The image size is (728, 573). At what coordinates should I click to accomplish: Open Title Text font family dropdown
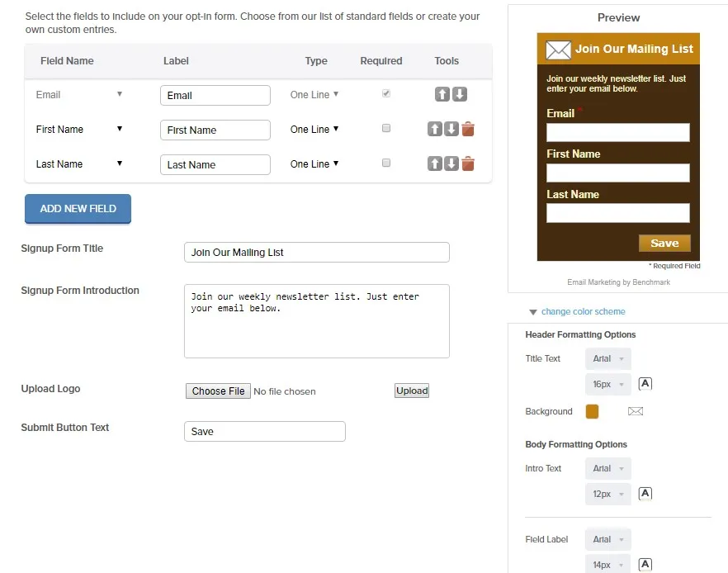coord(608,359)
